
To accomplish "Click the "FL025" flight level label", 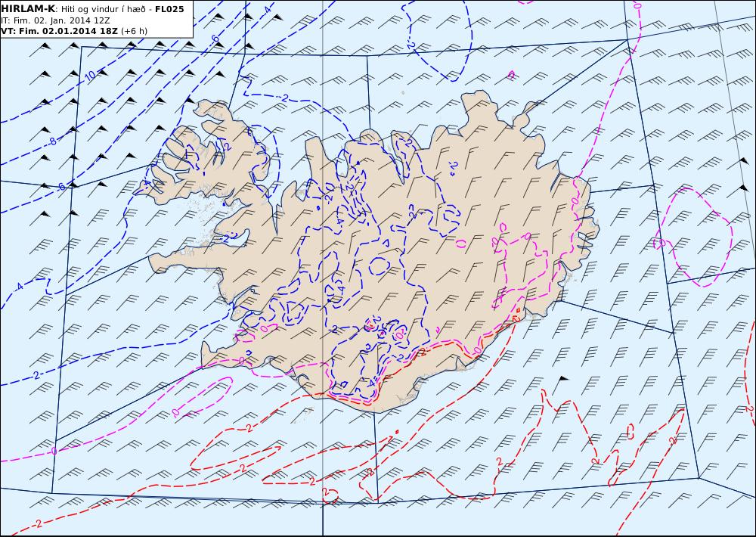I will (x=169, y=9).
